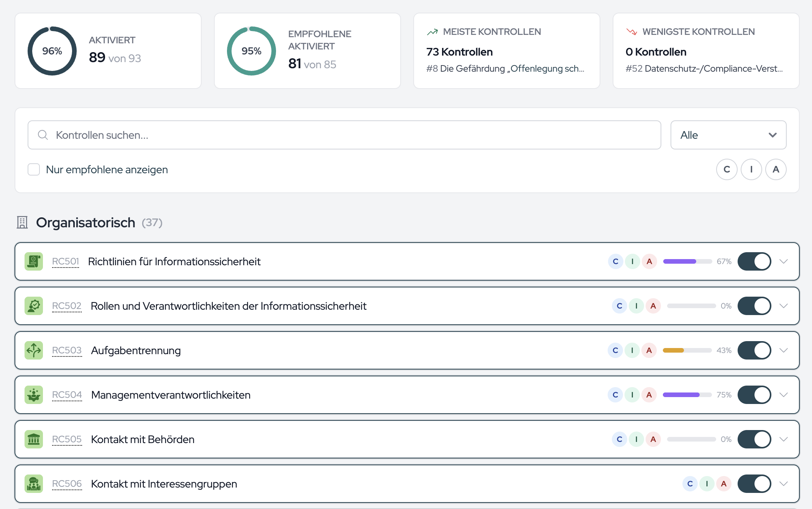The width and height of the screenshot is (812, 509).
Task: Open the Meiste Kontrollen risk #8 text
Action: click(x=505, y=69)
